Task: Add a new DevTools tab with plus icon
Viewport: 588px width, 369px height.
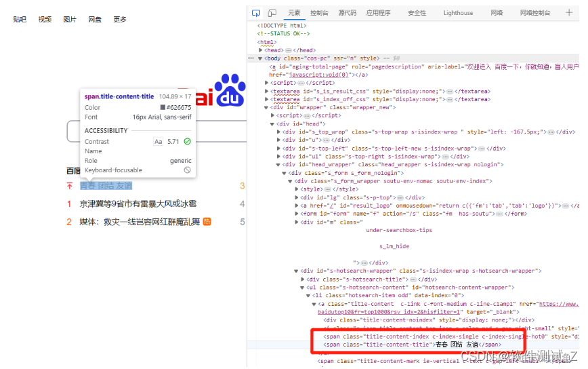Action: (x=568, y=13)
